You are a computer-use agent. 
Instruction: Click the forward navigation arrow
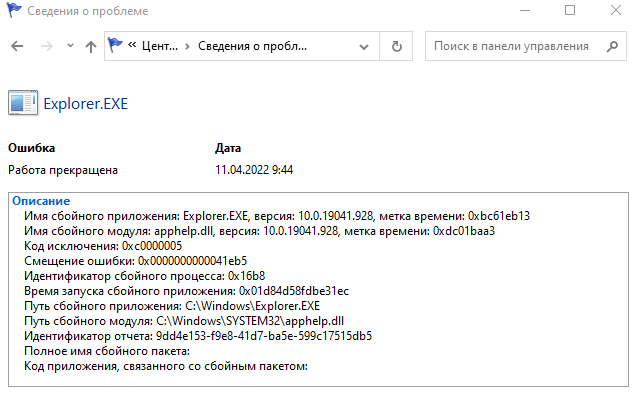[x=47, y=46]
